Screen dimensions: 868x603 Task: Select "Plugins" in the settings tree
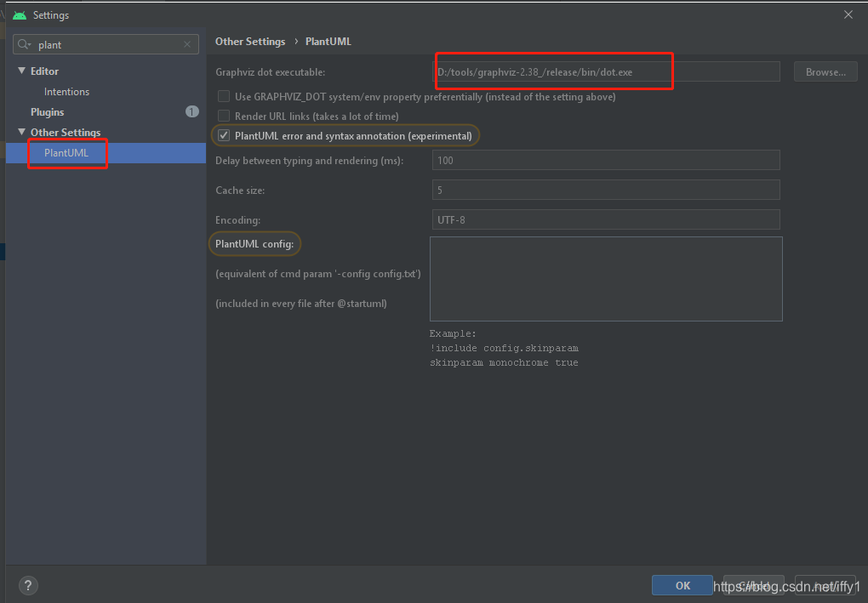[x=47, y=111]
